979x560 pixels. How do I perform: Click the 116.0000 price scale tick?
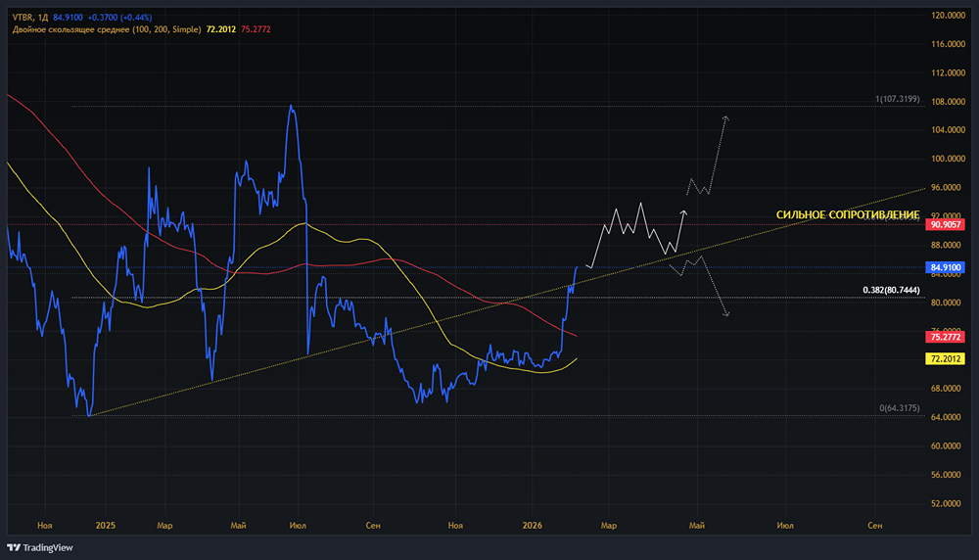pyautogui.click(x=948, y=44)
